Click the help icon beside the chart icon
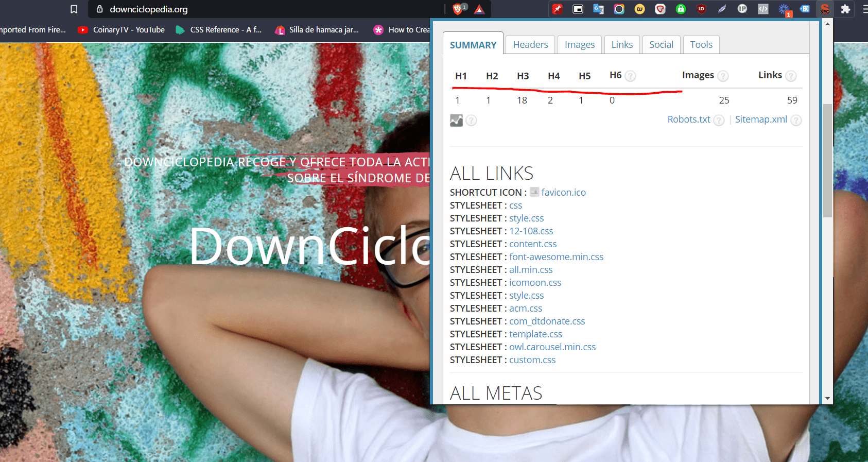The height and width of the screenshot is (462, 868). click(x=472, y=120)
